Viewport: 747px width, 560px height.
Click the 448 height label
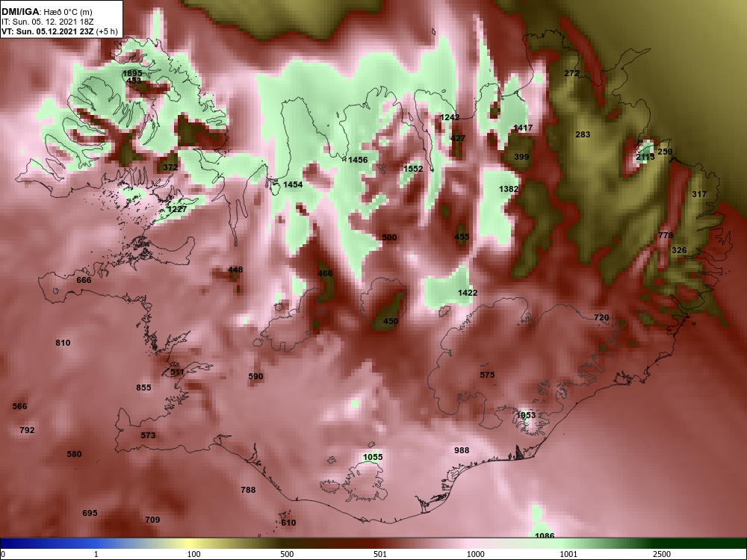click(235, 270)
